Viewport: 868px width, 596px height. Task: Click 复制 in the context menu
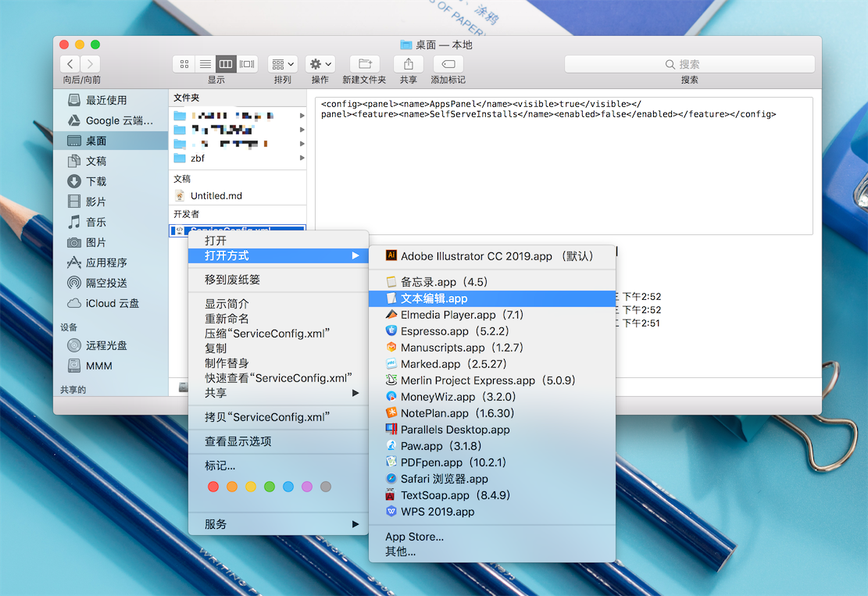point(278,348)
